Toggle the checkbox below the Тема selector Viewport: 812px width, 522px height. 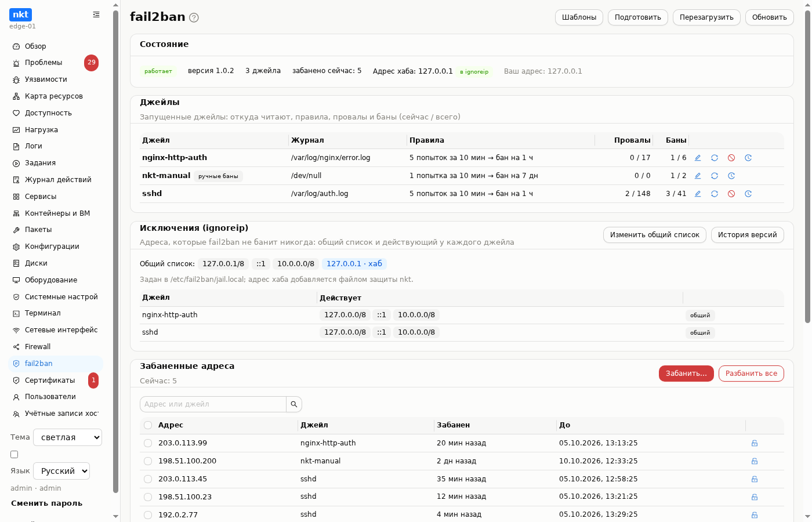pyautogui.click(x=14, y=455)
